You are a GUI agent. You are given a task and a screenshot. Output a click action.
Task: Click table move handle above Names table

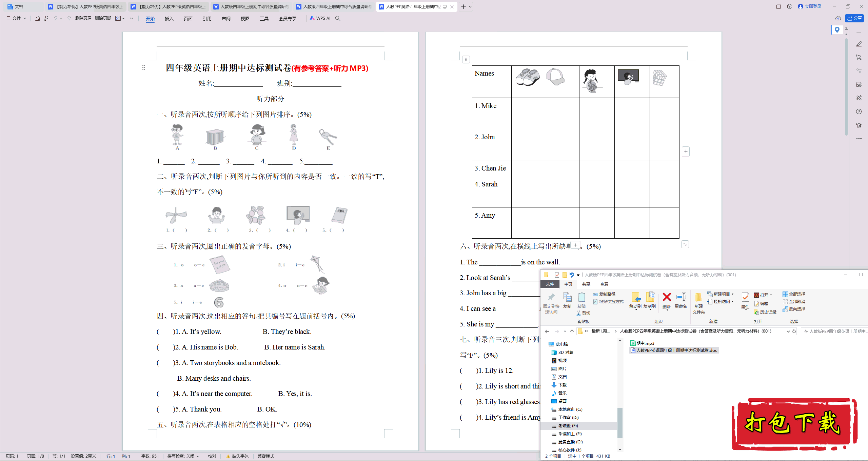(x=466, y=60)
